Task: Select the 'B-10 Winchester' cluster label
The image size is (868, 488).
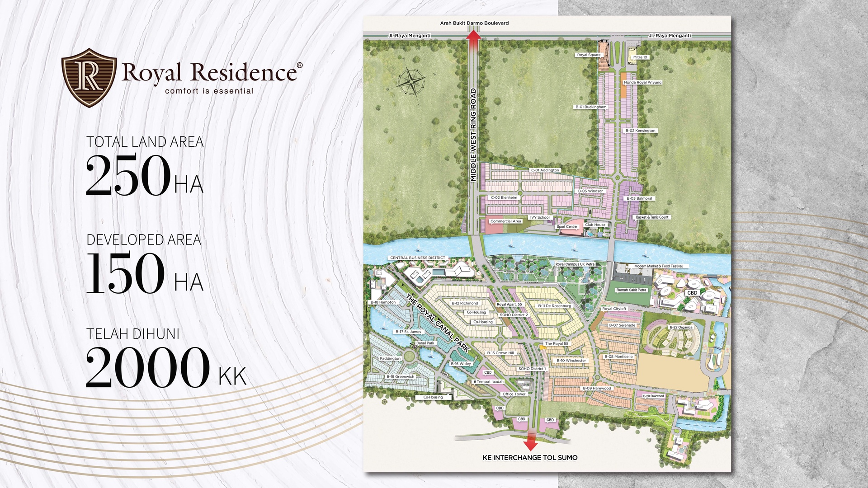Action: click(571, 361)
